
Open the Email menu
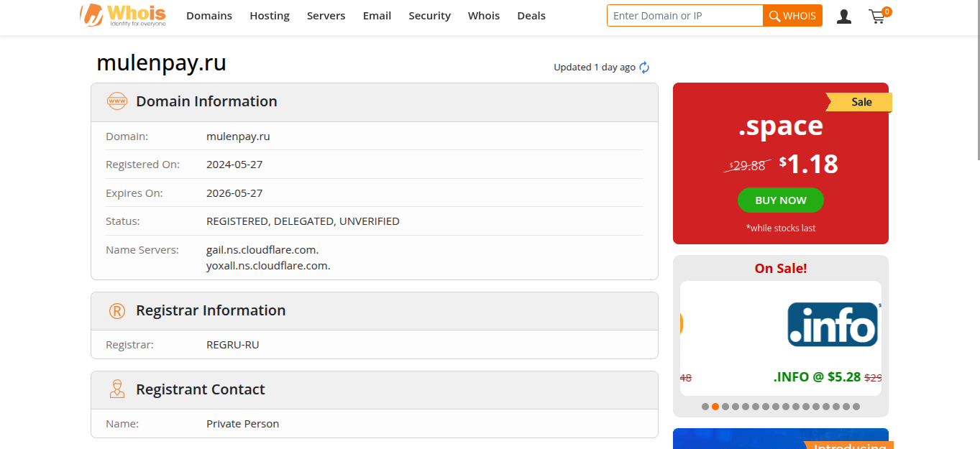[377, 16]
